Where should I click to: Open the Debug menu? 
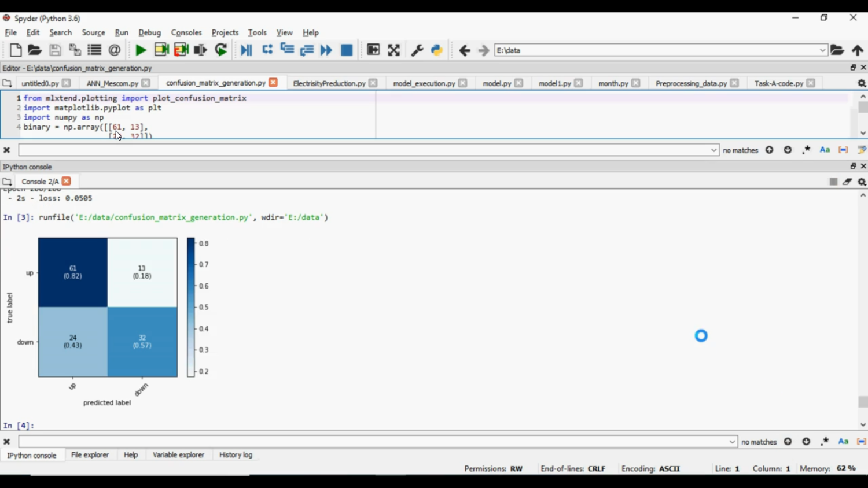click(x=149, y=32)
